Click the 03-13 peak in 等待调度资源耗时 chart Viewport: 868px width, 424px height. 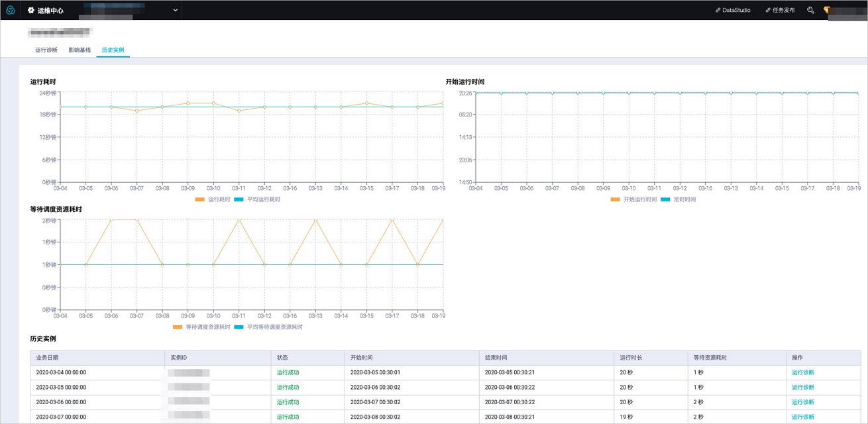(x=315, y=220)
